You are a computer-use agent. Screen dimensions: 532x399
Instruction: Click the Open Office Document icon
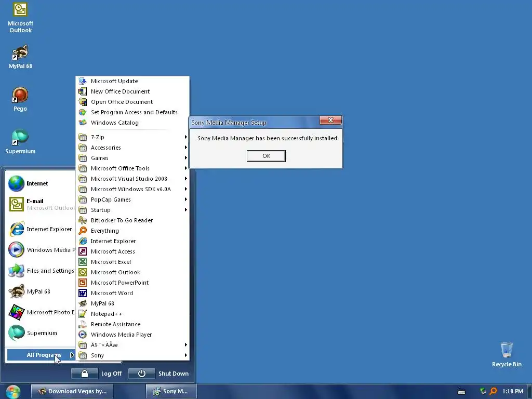pyautogui.click(x=83, y=102)
